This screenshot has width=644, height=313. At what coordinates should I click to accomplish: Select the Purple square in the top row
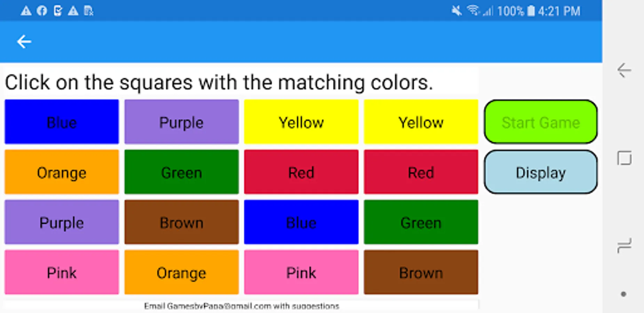click(x=181, y=122)
